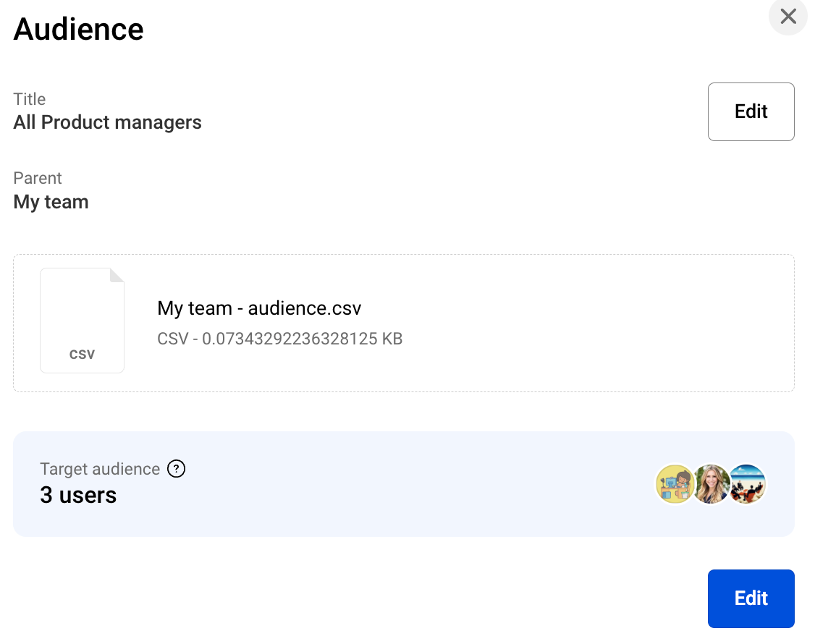The width and height of the screenshot is (815, 644).
Task: Click the 3 users count
Action: (78, 496)
